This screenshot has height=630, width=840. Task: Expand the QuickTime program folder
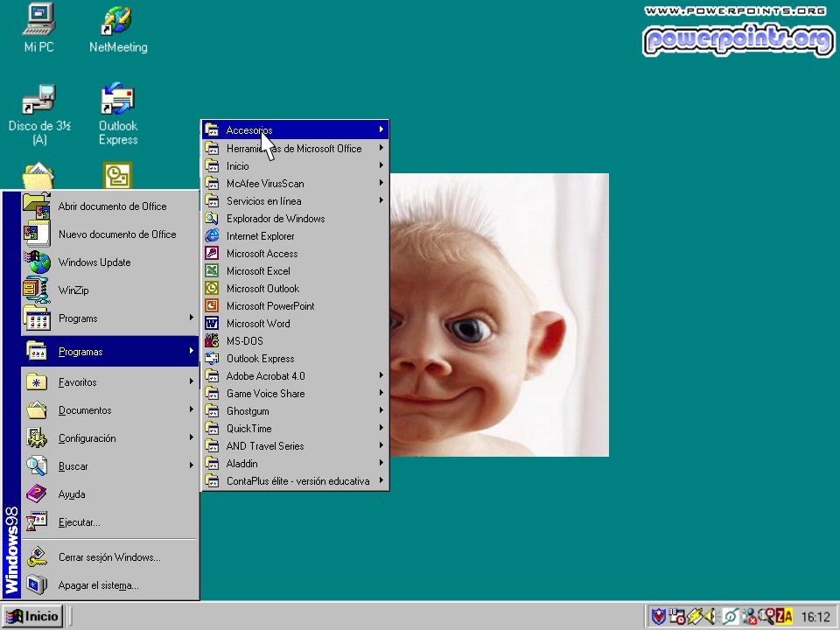(x=295, y=429)
